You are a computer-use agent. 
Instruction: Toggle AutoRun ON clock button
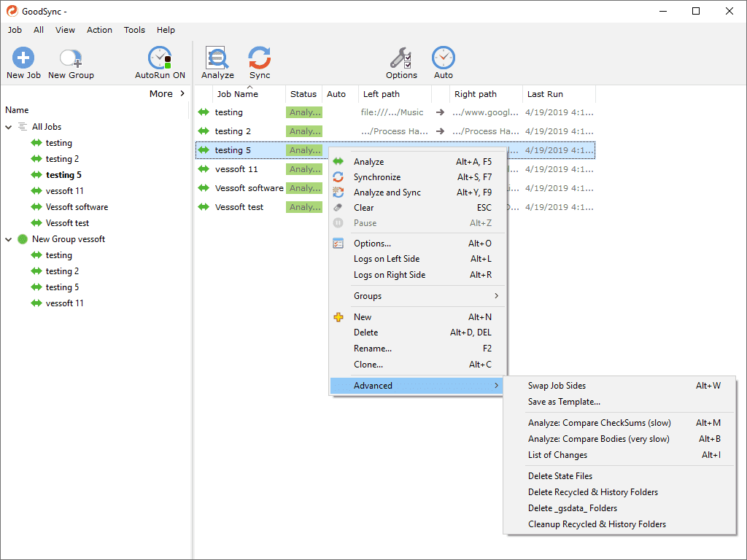160,58
